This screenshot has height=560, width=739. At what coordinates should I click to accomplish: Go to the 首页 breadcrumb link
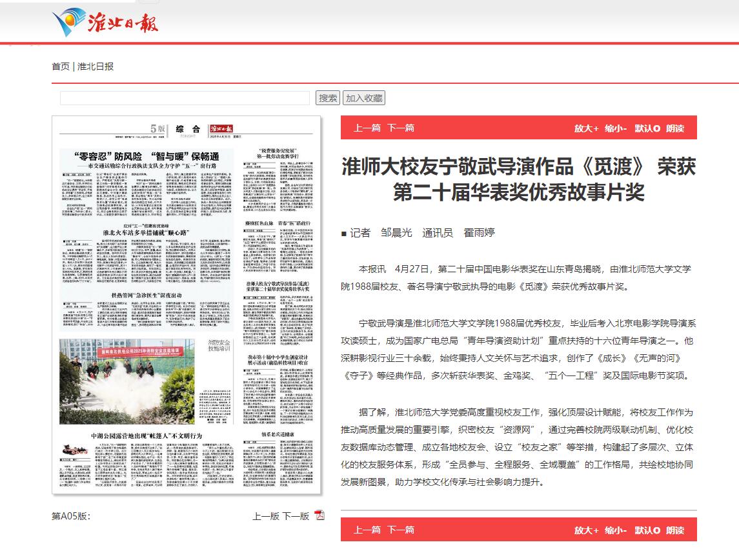(61, 66)
